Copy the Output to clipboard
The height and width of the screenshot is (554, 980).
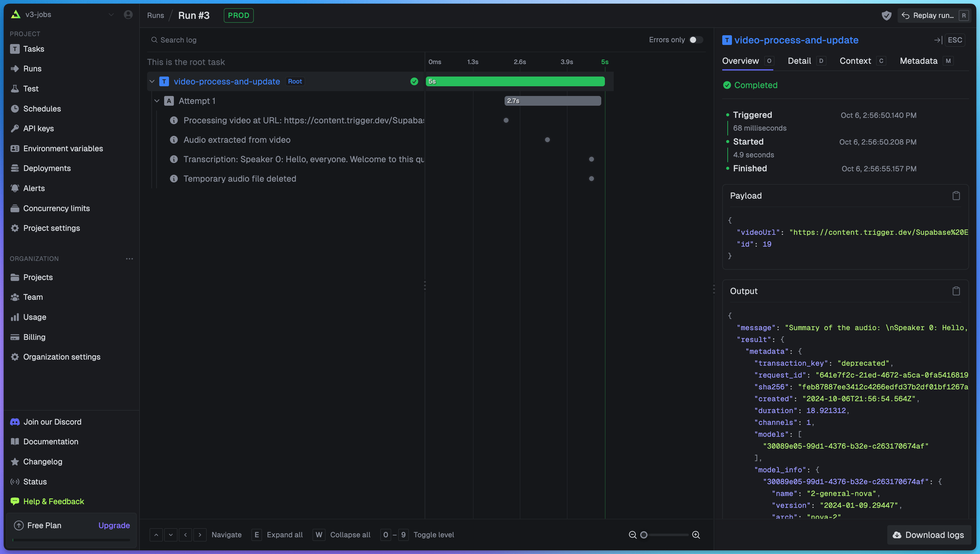click(956, 291)
